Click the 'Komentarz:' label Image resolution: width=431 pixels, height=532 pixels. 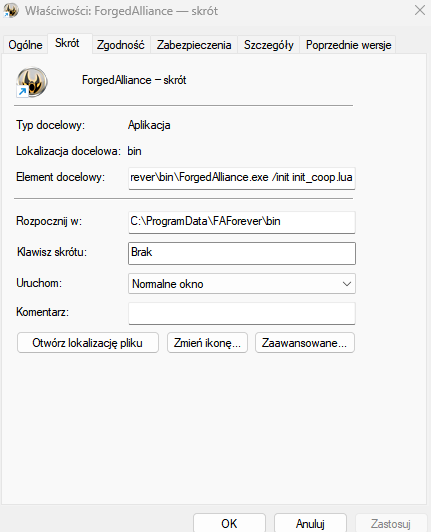[42, 312]
